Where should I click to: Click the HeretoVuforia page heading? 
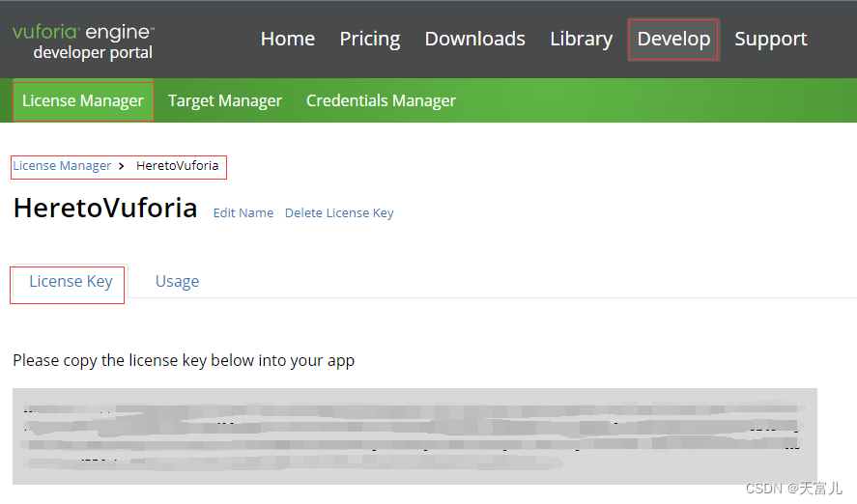point(105,208)
